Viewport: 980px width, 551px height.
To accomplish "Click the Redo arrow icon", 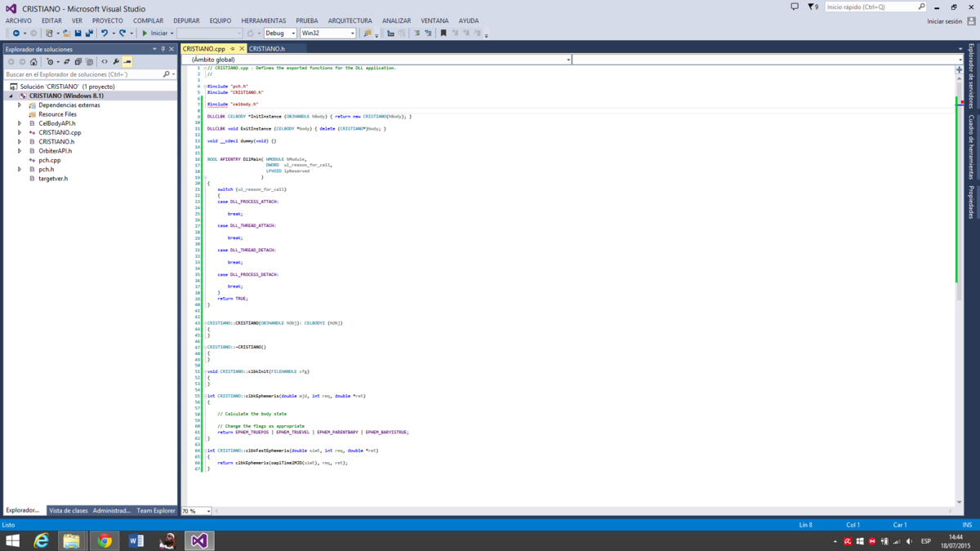I will (x=122, y=33).
